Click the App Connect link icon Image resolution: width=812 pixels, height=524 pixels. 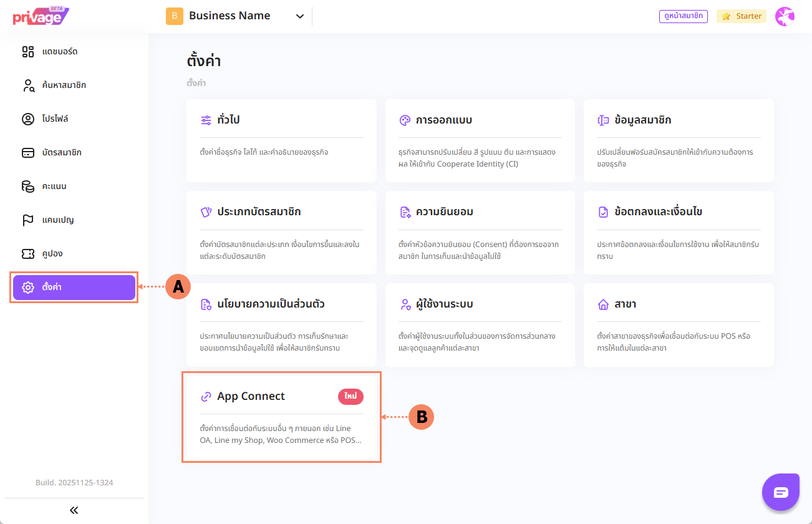pos(206,397)
